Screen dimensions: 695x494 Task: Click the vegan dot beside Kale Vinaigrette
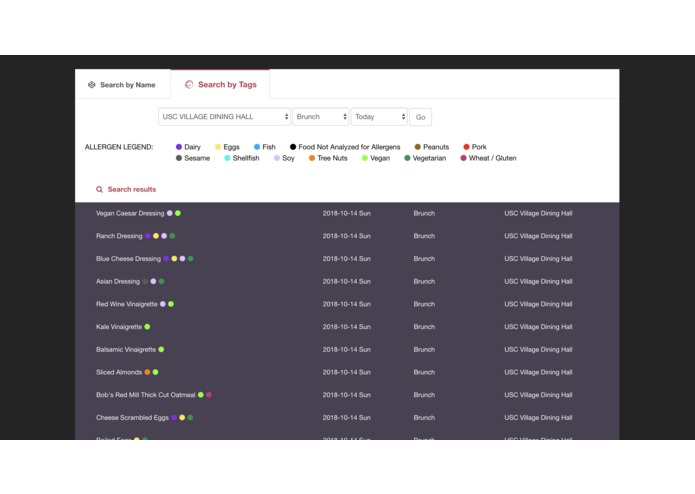tap(147, 327)
